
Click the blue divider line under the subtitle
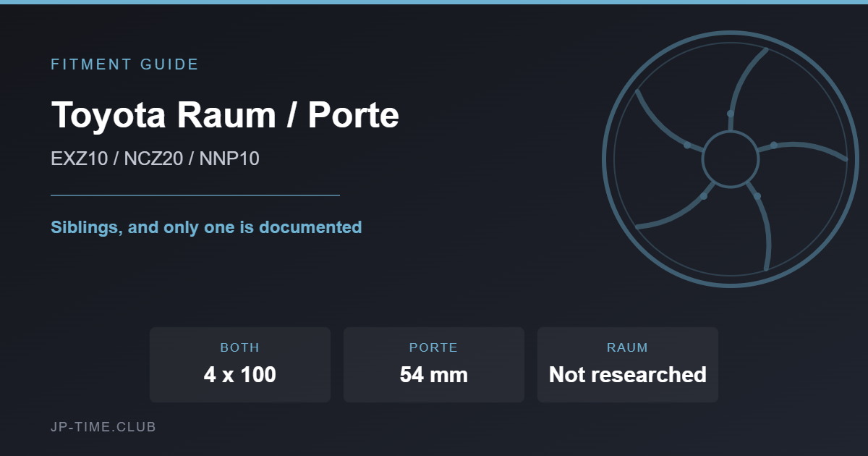tap(195, 195)
